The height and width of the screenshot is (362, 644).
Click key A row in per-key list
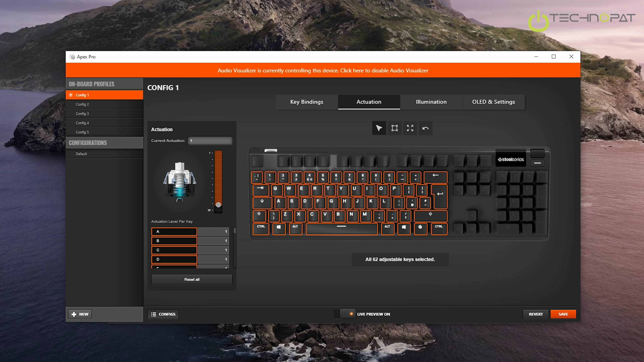pyautogui.click(x=174, y=232)
